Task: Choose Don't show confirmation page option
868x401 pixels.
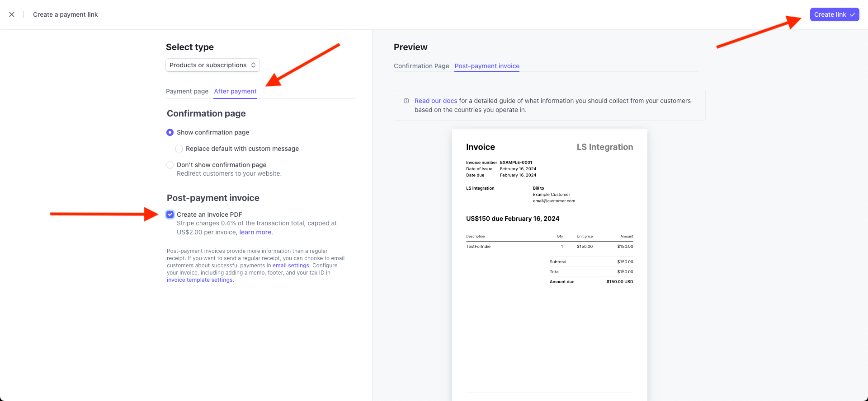Action: [x=170, y=165]
